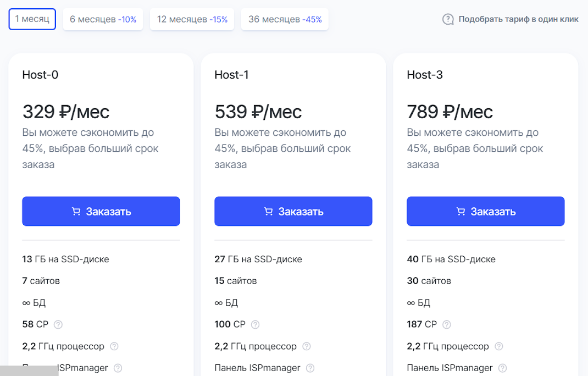The width and height of the screenshot is (588, 376).
Task: Click Панель ISPmanager text in Host-3
Action: click(x=450, y=368)
